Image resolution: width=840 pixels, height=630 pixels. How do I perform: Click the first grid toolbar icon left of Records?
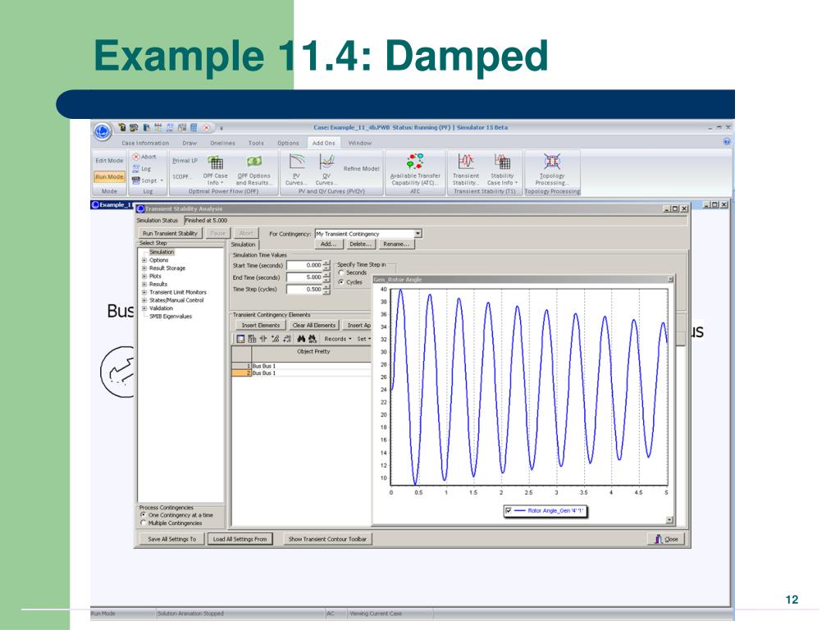click(240, 339)
